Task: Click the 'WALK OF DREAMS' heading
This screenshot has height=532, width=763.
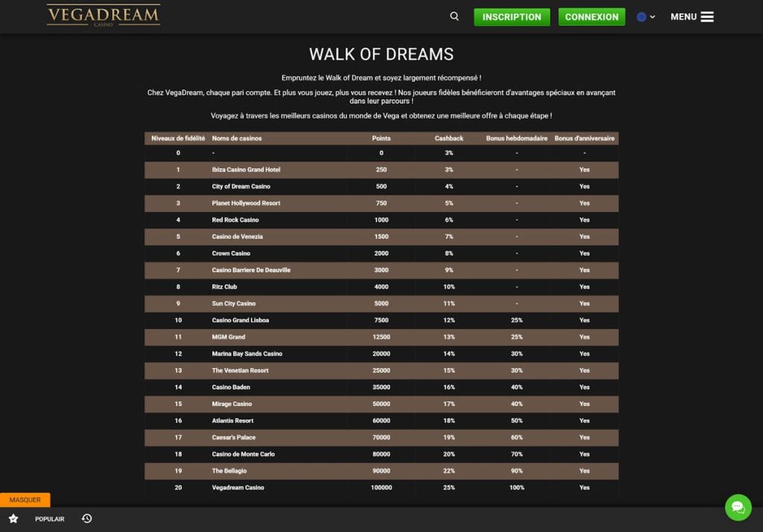Action: (381, 54)
